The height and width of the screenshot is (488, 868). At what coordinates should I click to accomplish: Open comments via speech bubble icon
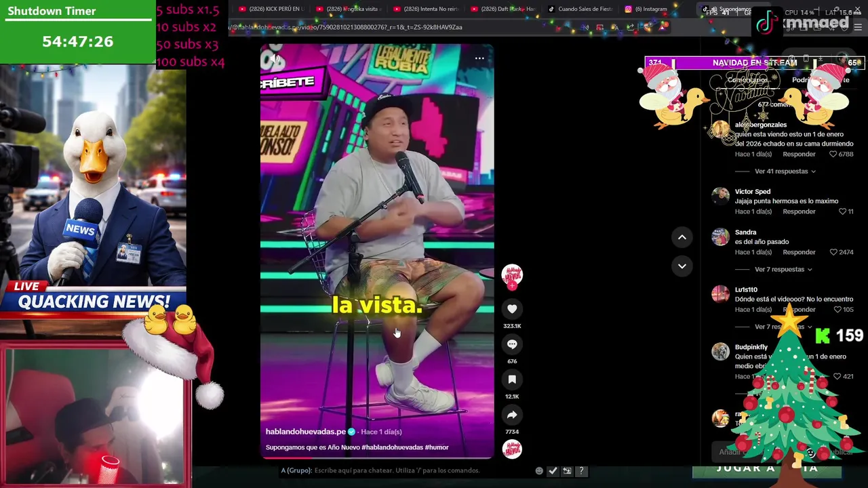[512, 344]
